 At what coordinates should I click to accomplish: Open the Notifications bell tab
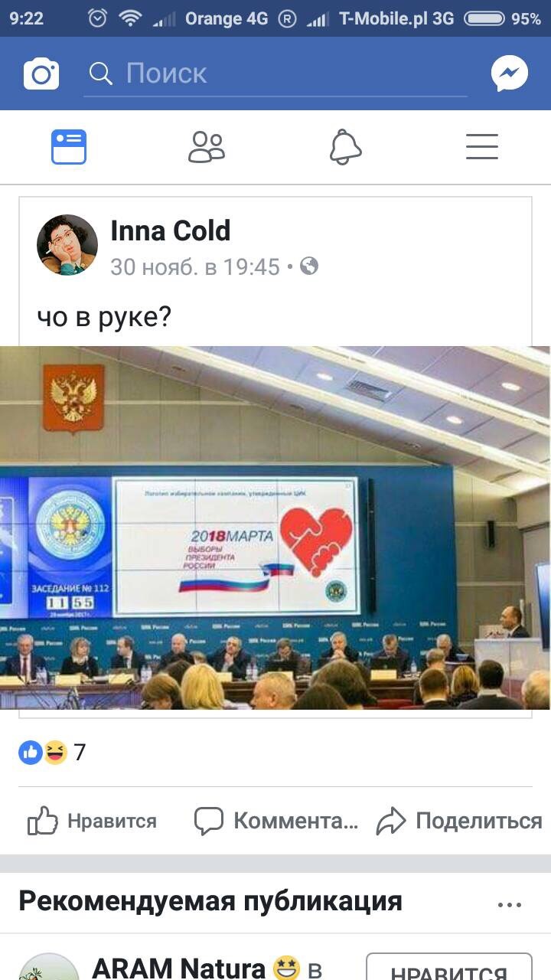(x=345, y=146)
